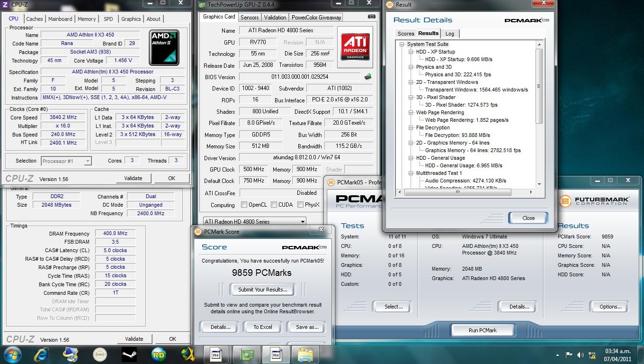The height and width of the screenshot is (364, 644).
Task: Click Options button in PCMark05
Action: coord(610,307)
